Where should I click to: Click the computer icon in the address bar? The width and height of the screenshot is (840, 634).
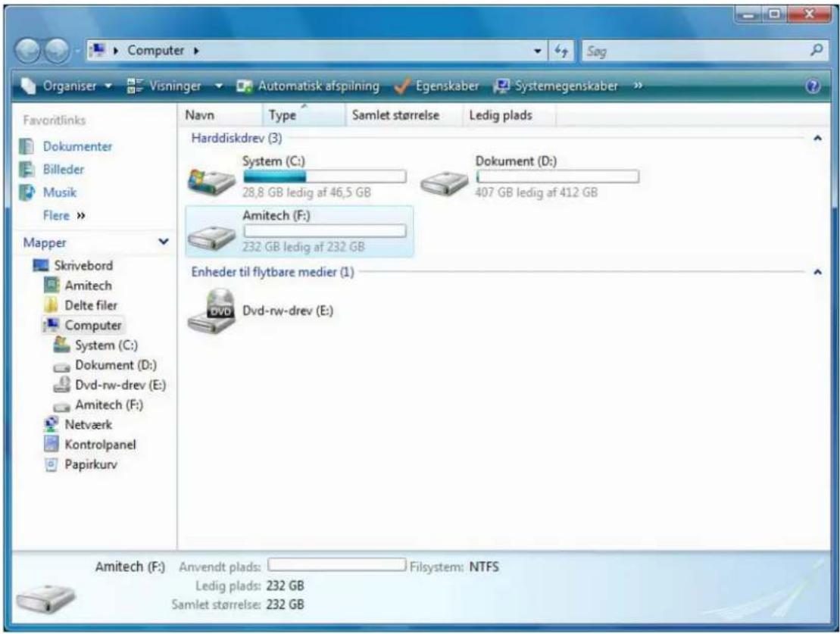pyautogui.click(x=98, y=51)
